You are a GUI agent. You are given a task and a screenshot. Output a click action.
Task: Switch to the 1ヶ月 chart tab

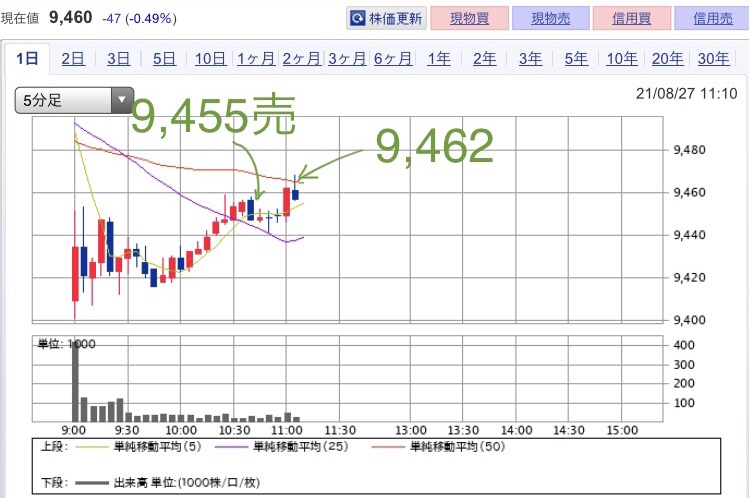[x=256, y=59]
